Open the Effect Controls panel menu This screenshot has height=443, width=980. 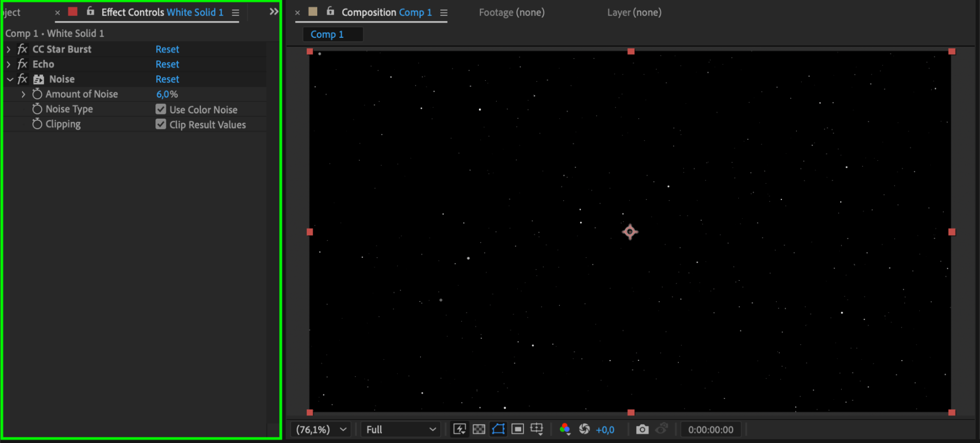[235, 13]
